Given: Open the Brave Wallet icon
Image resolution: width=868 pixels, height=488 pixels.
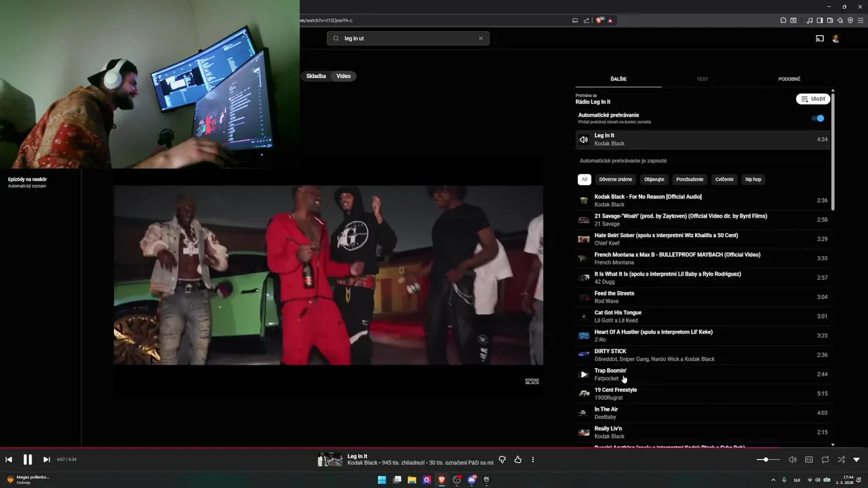Looking at the screenshot, I should [830, 20].
